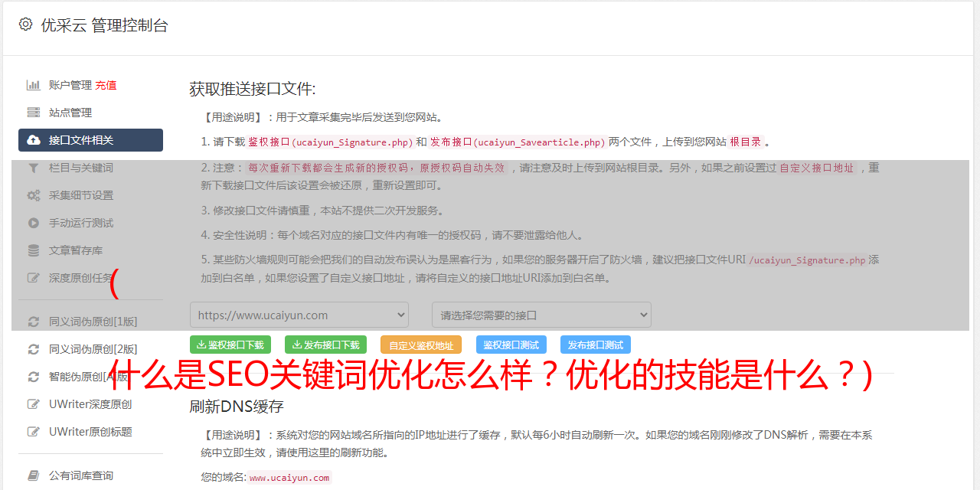Open 采集细节设置 page
Image resolution: width=980 pixels, height=490 pixels.
click(x=81, y=195)
